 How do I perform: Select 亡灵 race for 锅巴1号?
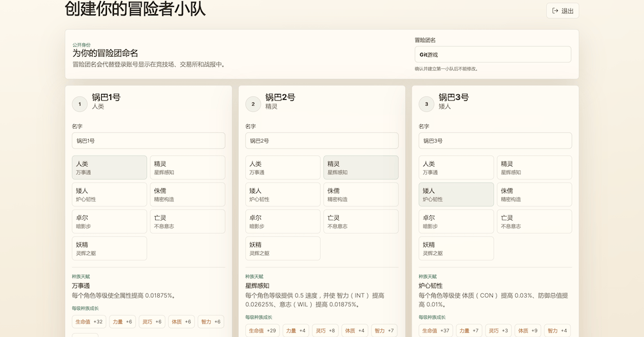pyautogui.click(x=187, y=221)
